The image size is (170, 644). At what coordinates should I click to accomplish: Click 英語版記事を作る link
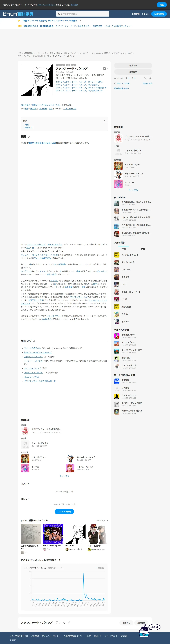[x=122, y=88]
